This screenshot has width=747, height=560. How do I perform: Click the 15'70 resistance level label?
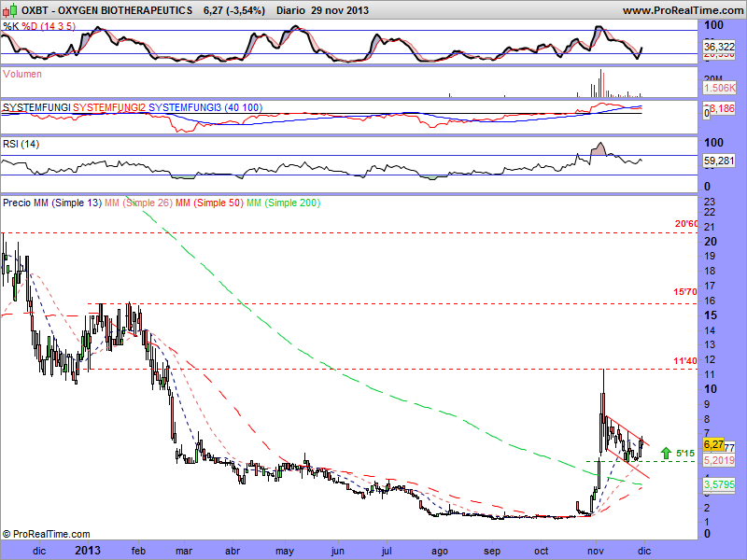pyautogui.click(x=685, y=292)
